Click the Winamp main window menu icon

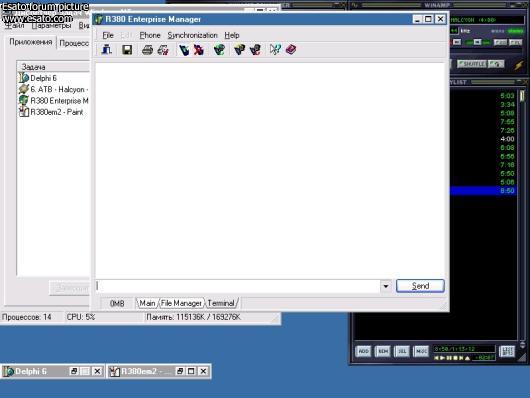coord(354,5)
